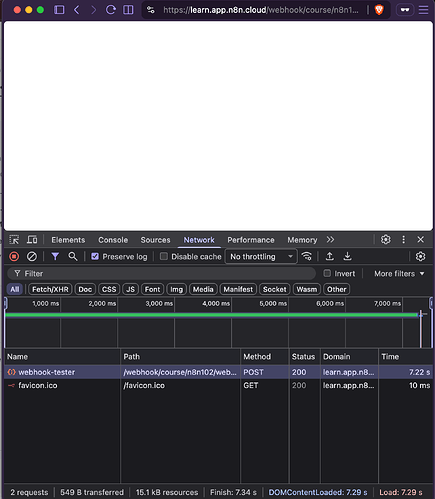The image size is (435, 499).
Task: Check the Invert filter checkbox
Action: pos(327,273)
